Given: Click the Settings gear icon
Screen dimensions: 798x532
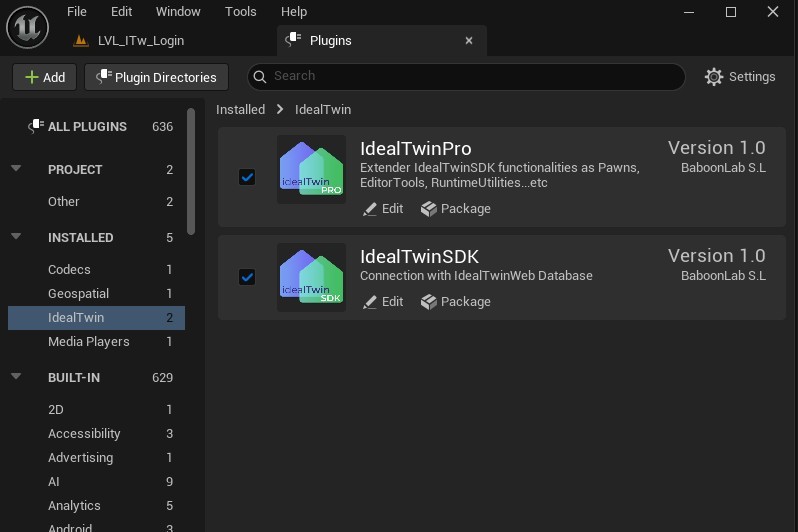Looking at the screenshot, I should [714, 77].
